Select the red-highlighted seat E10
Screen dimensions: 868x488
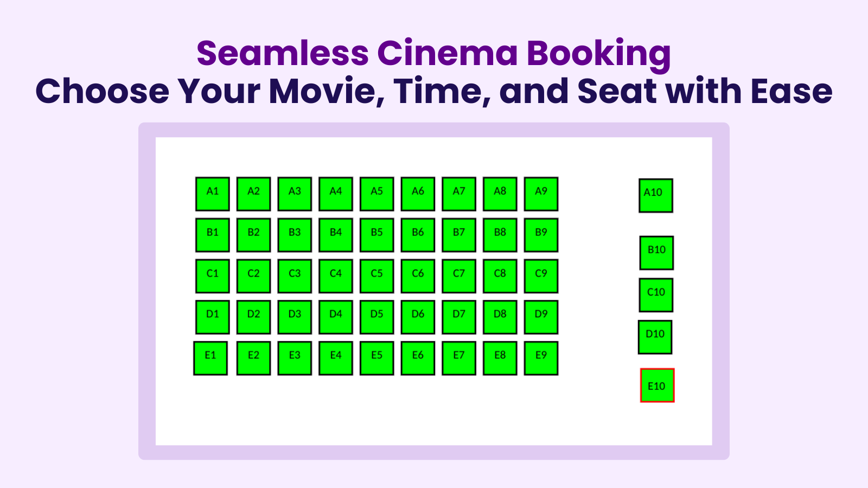(x=657, y=386)
